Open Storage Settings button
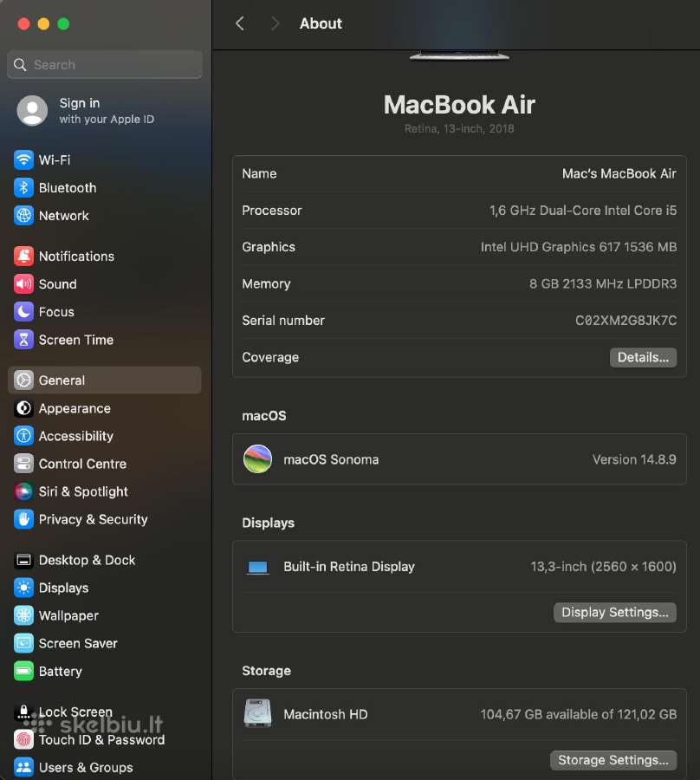The image size is (700, 780). coord(613,760)
